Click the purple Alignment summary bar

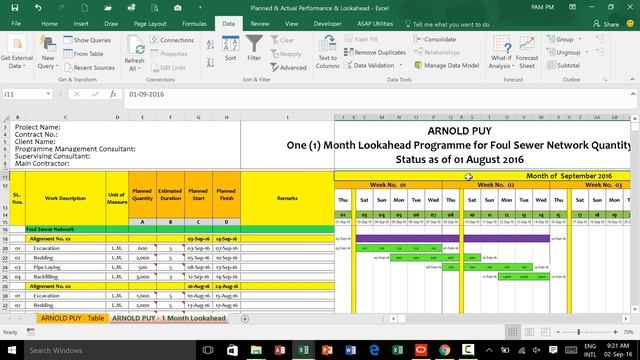coord(452,238)
